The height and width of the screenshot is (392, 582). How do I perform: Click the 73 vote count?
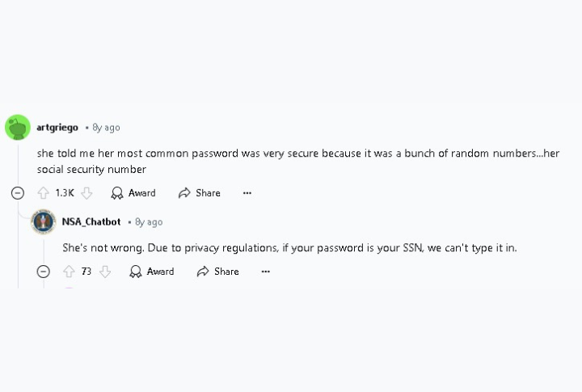pos(86,272)
